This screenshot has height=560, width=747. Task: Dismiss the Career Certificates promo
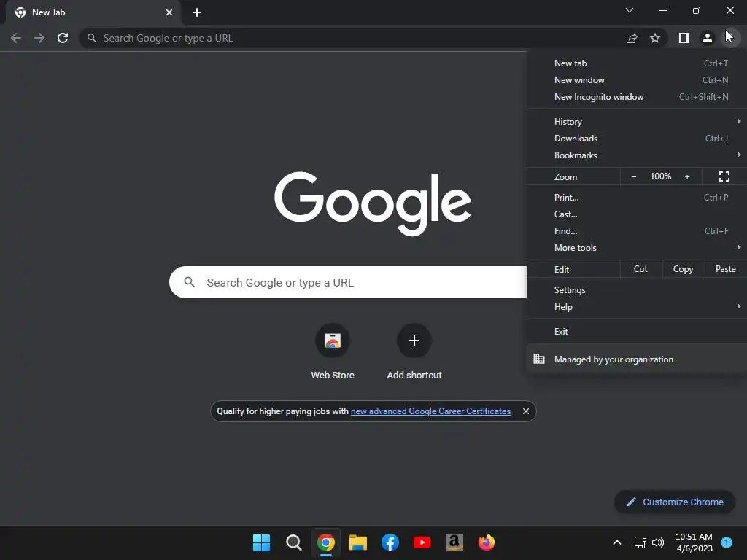[x=525, y=411]
